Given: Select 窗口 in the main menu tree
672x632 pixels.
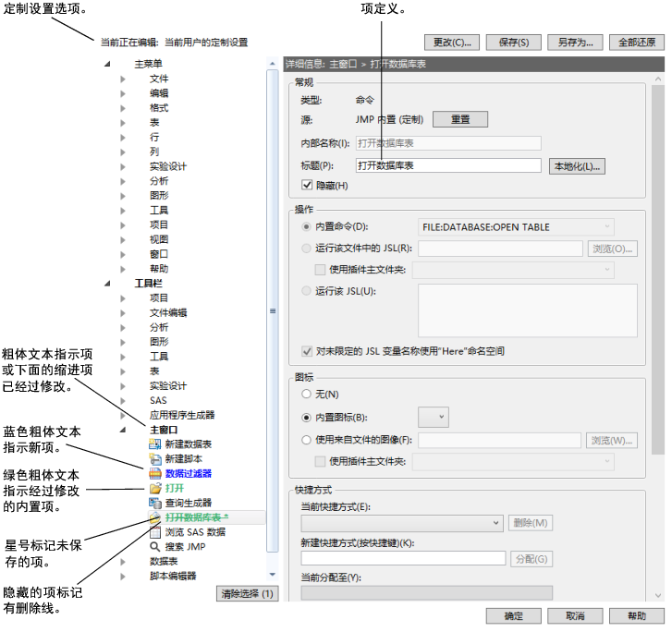Looking at the screenshot, I should 159,254.
